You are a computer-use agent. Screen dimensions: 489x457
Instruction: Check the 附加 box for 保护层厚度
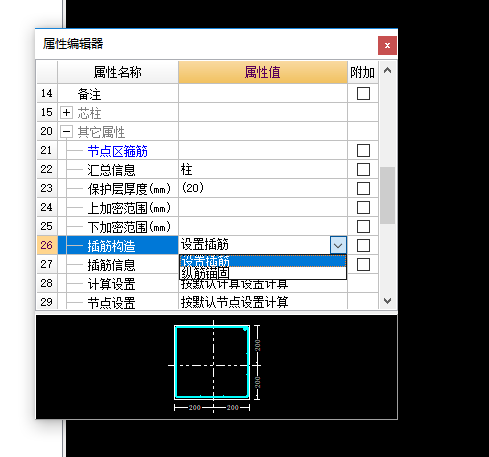pyautogui.click(x=363, y=188)
